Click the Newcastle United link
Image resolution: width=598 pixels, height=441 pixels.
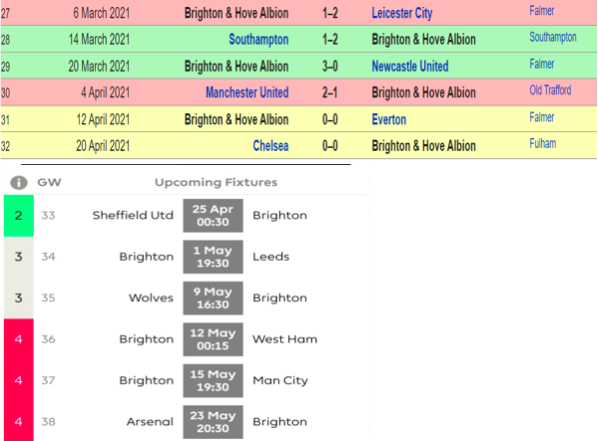(410, 66)
